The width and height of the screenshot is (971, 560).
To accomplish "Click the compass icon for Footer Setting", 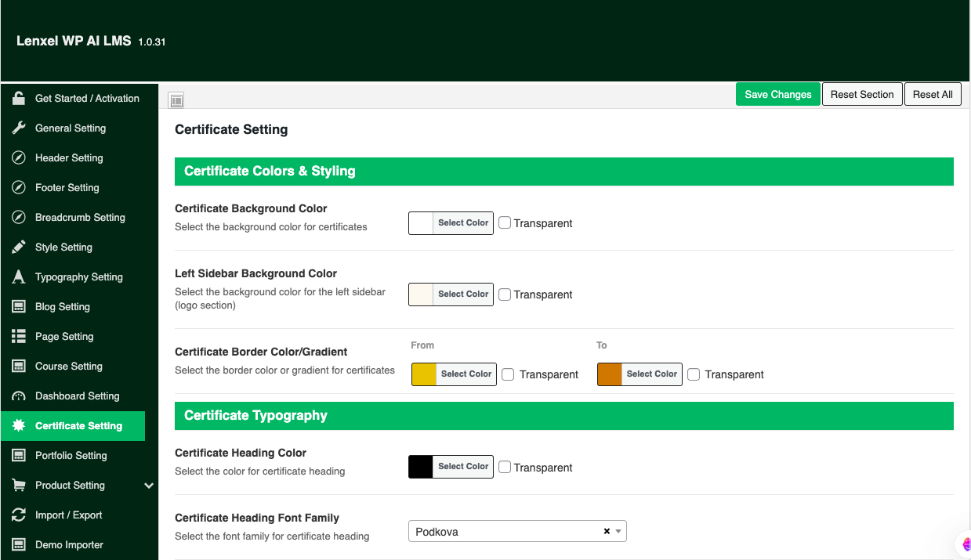I will pos(19,187).
